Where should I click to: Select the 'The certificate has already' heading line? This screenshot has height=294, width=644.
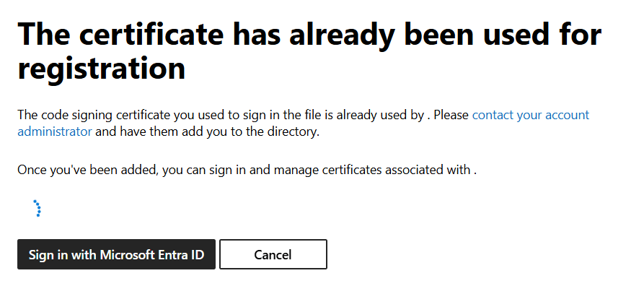309,34
